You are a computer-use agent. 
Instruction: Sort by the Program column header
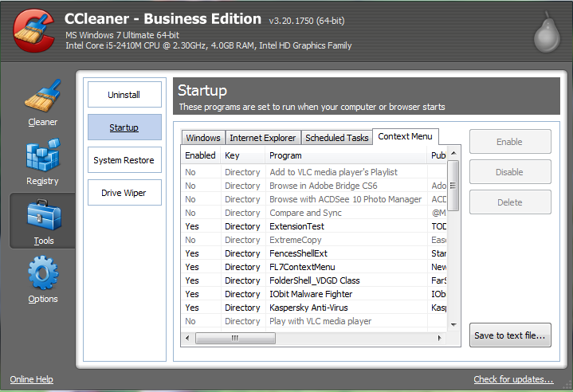[x=346, y=155]
